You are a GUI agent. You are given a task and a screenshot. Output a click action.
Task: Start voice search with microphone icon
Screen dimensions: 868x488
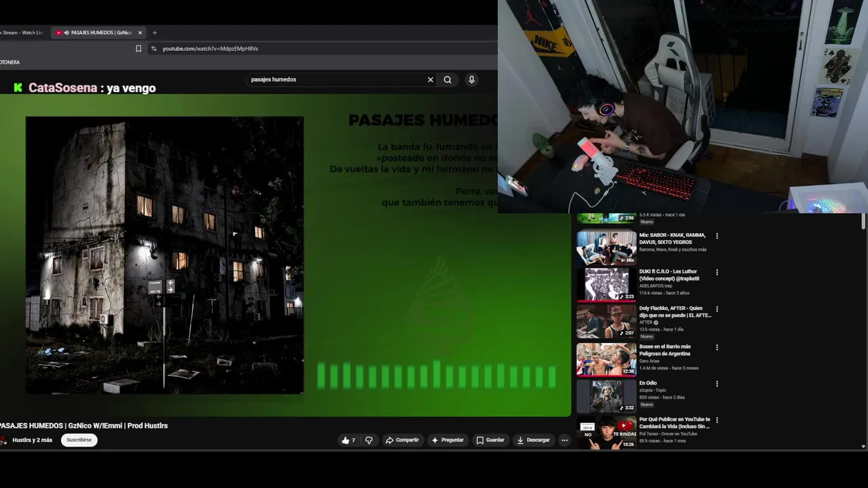(471, 79)
